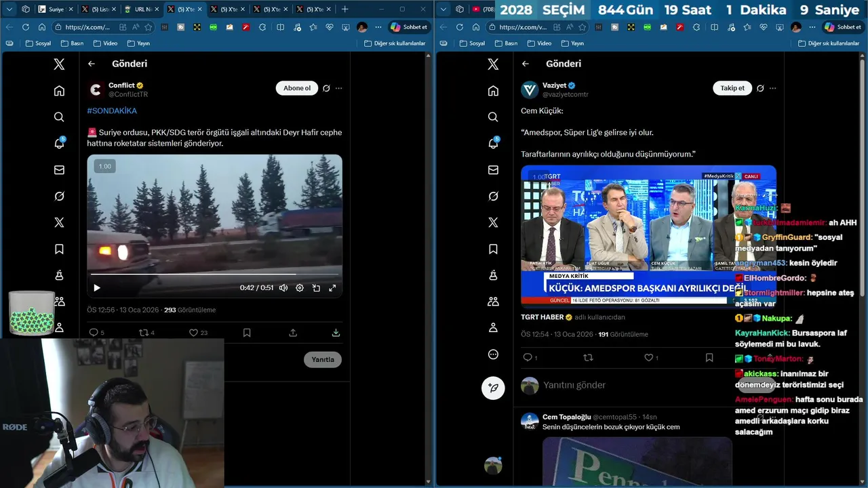868x488 pixels.
Task: Open Profile icon in right X sidebar
Action: tap(493, 328)
